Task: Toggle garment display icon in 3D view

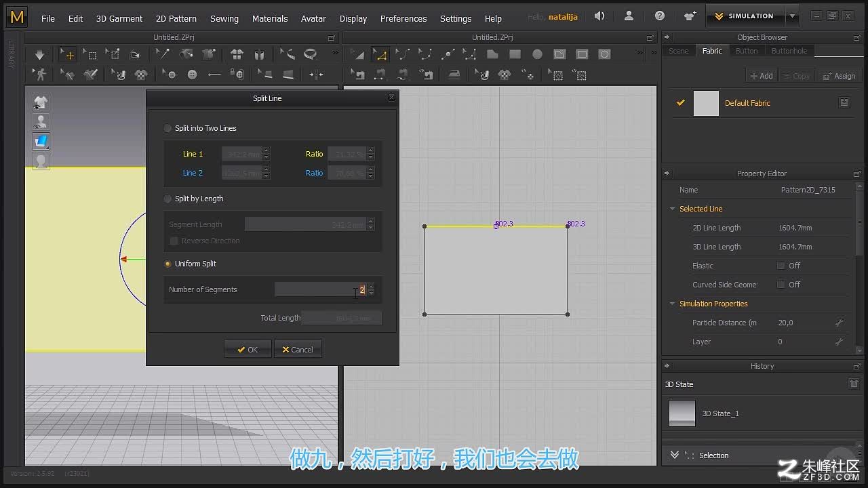Action: pyautogui.click(x=41, y=102)
